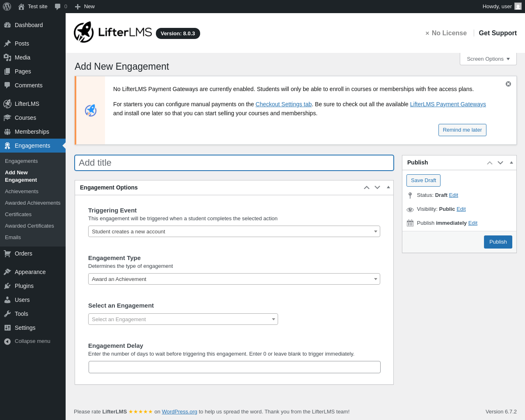Open the Memberships menu
525x420 pixels.
[x=32, y=132]
